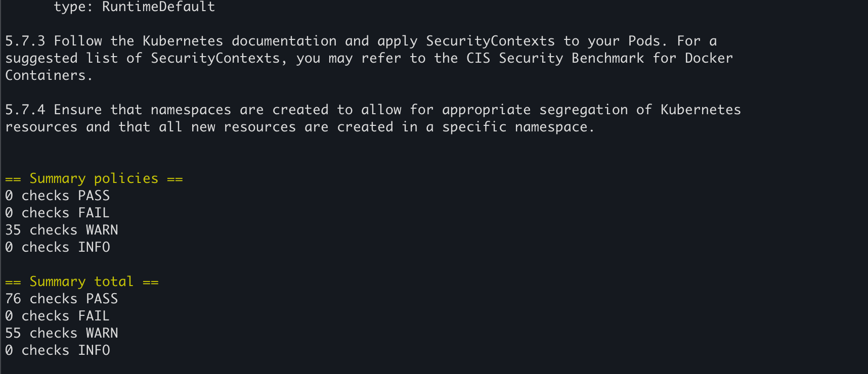This screenshot has width=868, height=374.
Task: Click '0 checks INFO' under Summary policies
Action: 58,247
